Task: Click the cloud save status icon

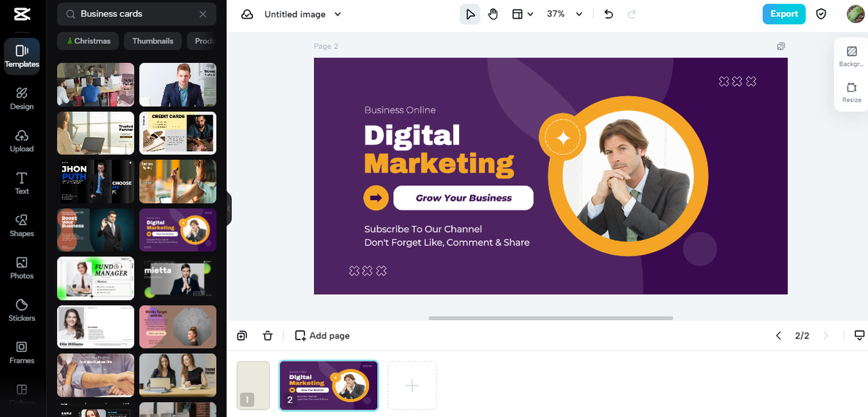Action: coord(248,14)
